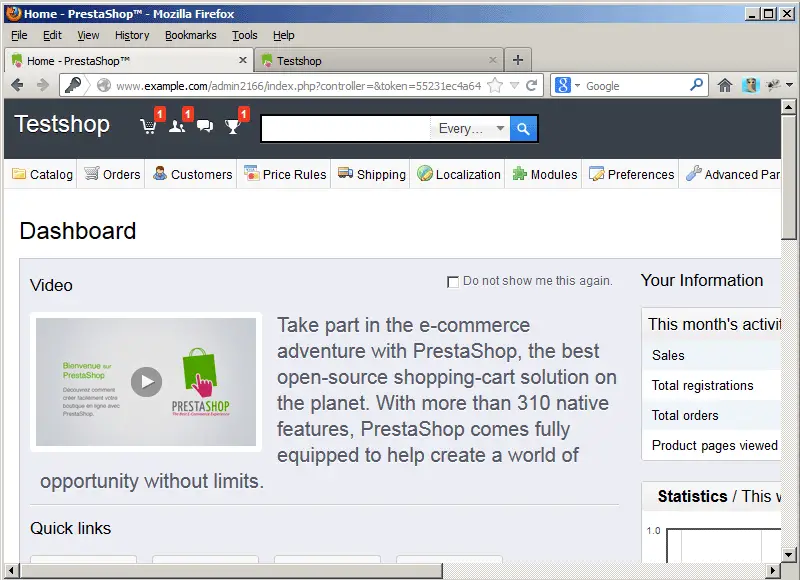Click the Firefox home button
Viewport: 800px width, 580px height.
click(x=725, y=86)
